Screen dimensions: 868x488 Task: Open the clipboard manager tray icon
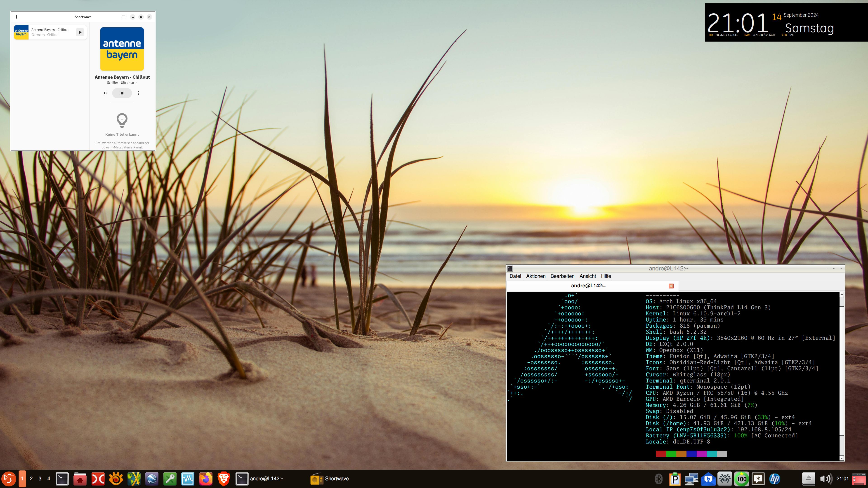pyautogui.click(x=675, y=479)
